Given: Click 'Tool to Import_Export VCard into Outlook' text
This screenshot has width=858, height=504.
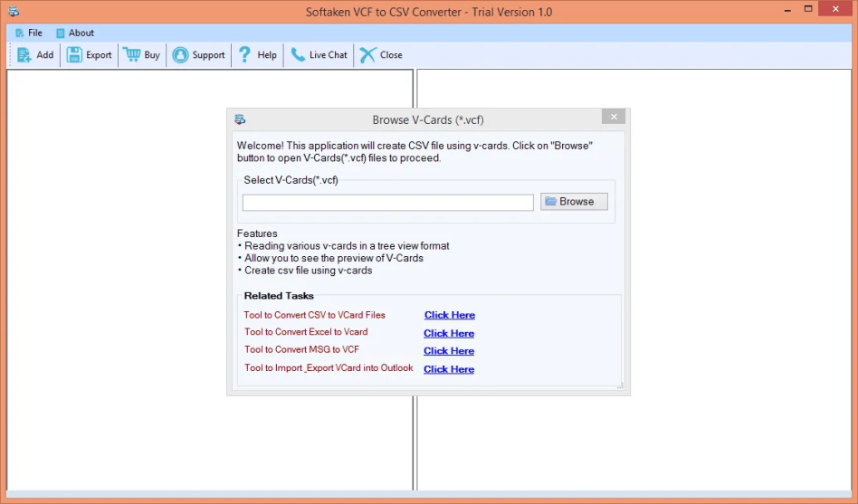Looking at the screenshot, I should (329, 367).
